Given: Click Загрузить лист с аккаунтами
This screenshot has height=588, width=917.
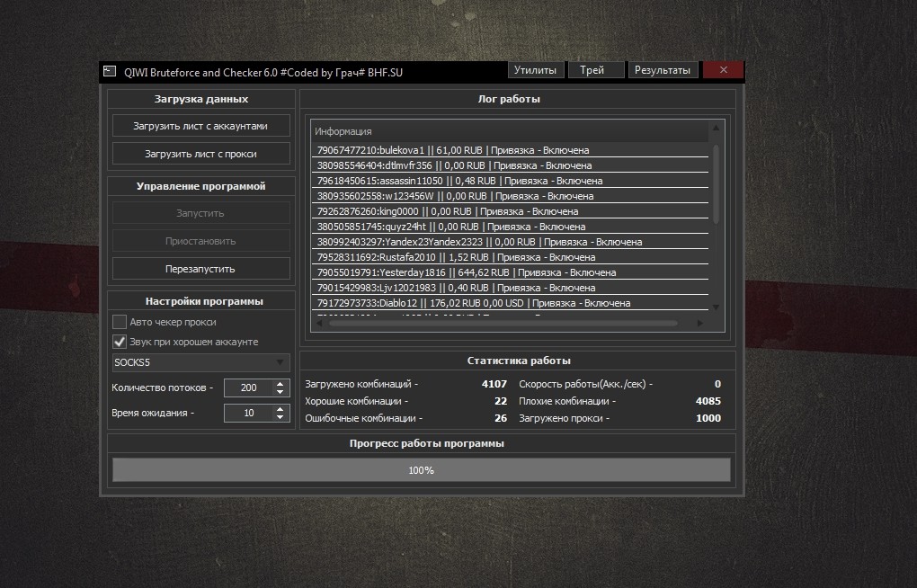Looking at the screenshot, I should point(200,126).
